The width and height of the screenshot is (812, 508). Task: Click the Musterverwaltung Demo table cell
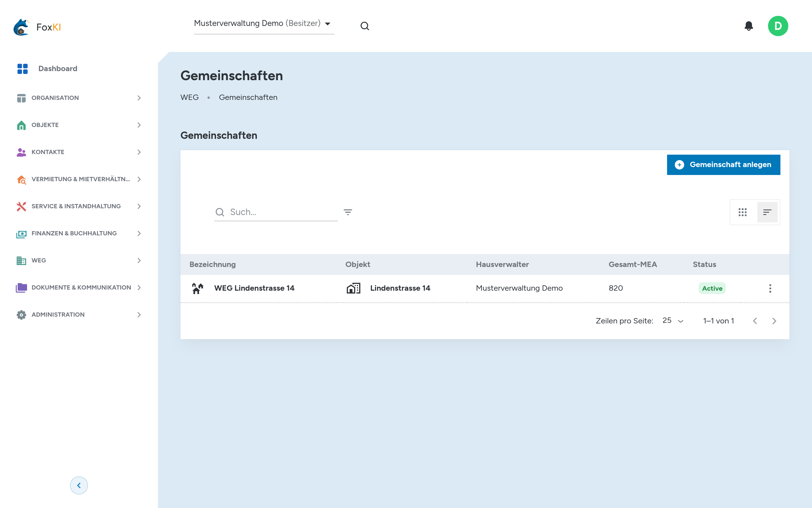pos(519,288)
